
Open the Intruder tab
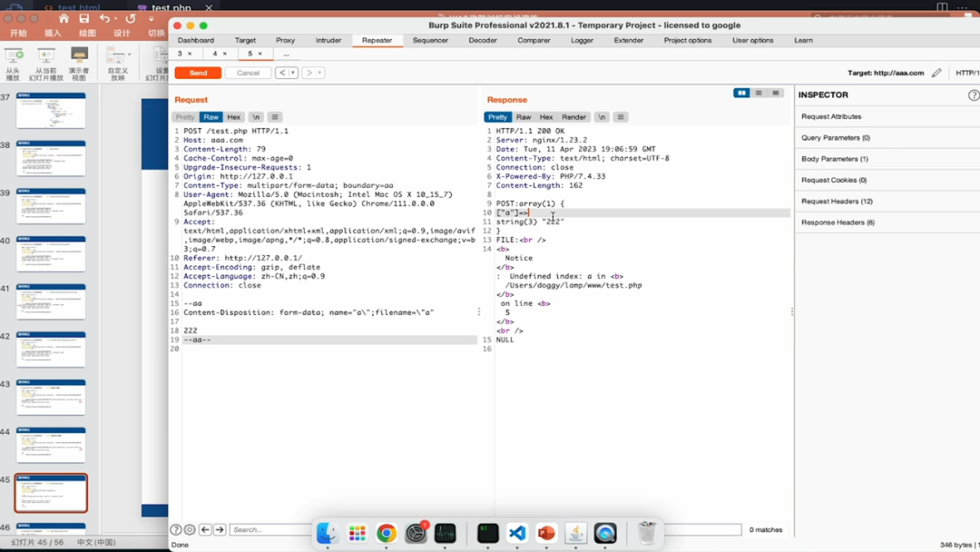click(328, 40)
